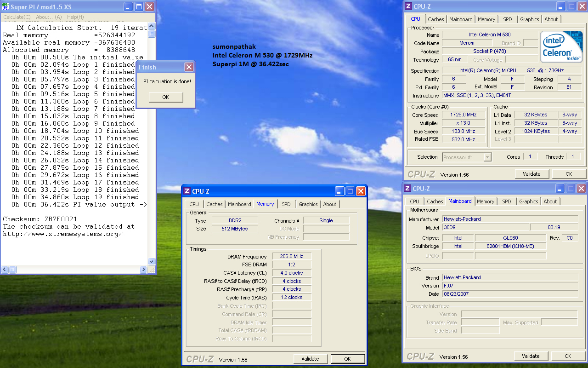Expand the Processor #1 selection dropdown

(x=487, y=157)
